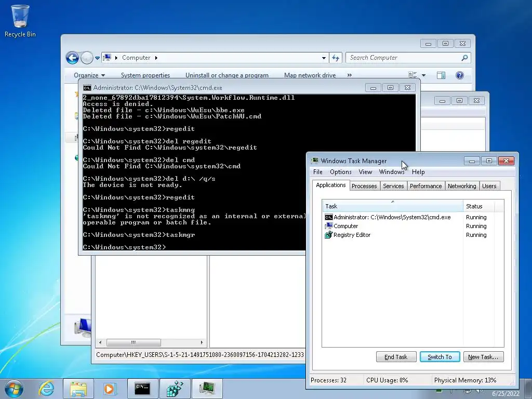Viewport: 532px width, 399px height.
Task: Open the address bar history dropdown
Action: [324, 58]
